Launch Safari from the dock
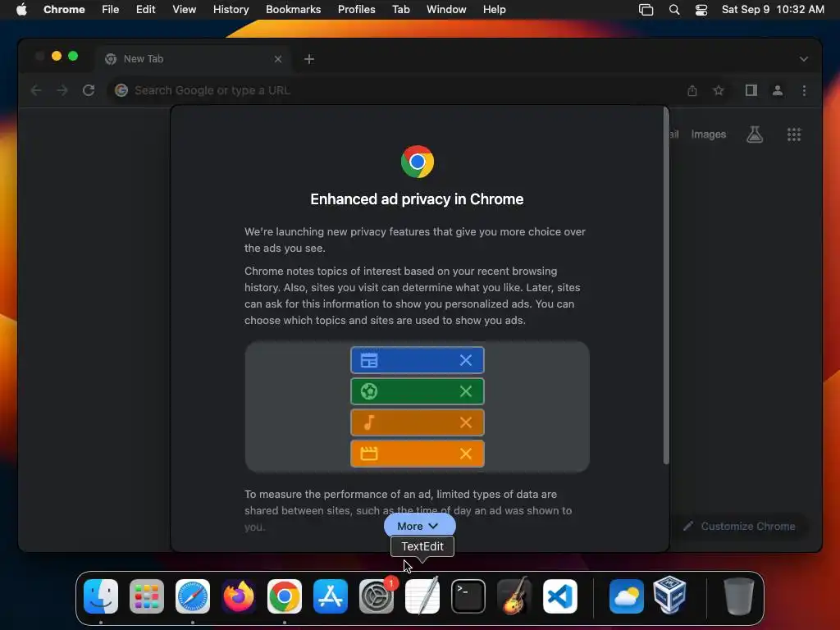840x630 pixels. tap(193, 596)
